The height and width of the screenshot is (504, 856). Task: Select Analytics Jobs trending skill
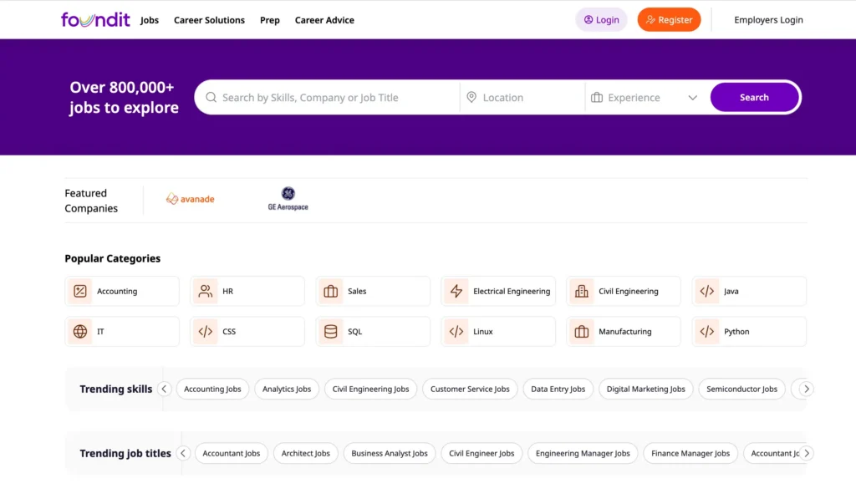pyautogui.click(x=287, y=389)
